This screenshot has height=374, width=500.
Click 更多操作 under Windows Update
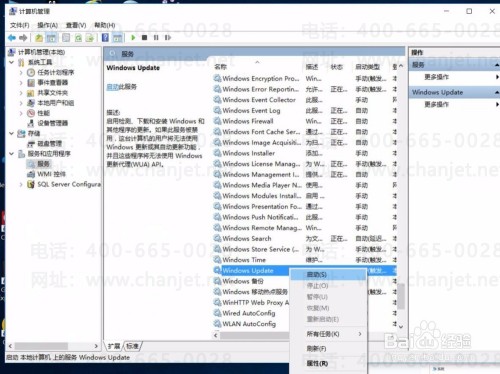pyautogui.click(x=436, y=105)
